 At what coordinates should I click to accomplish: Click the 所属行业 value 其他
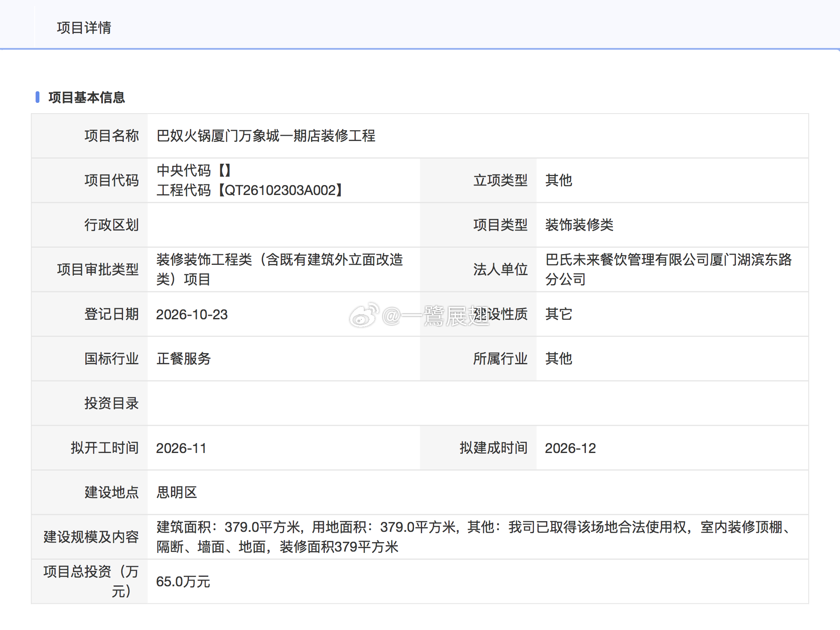[558, 359]
